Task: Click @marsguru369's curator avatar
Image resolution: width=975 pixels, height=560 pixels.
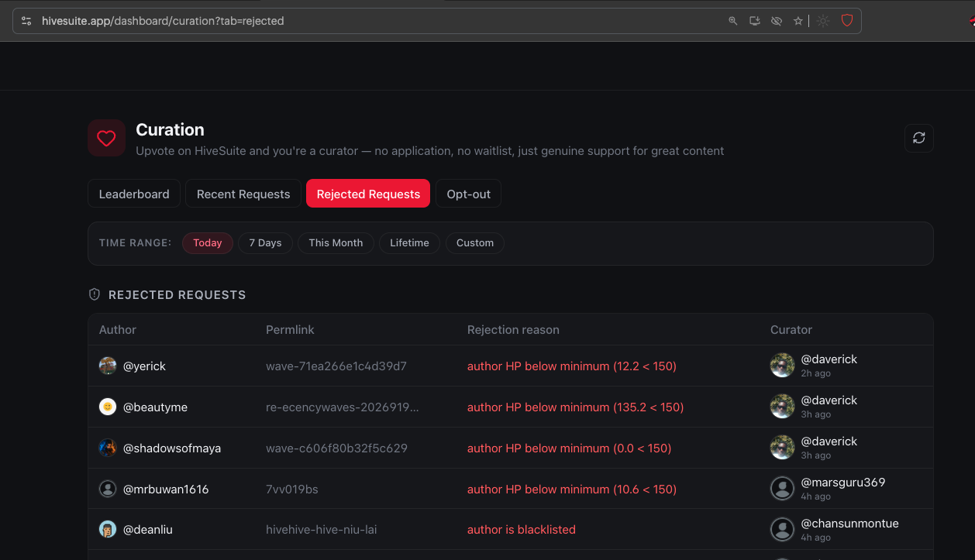Action: click(782, 489)
